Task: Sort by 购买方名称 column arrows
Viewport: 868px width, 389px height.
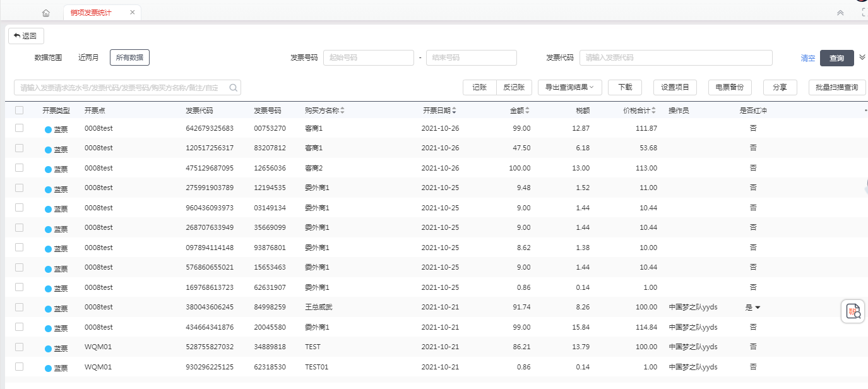Action: click(x=342, y=111)
